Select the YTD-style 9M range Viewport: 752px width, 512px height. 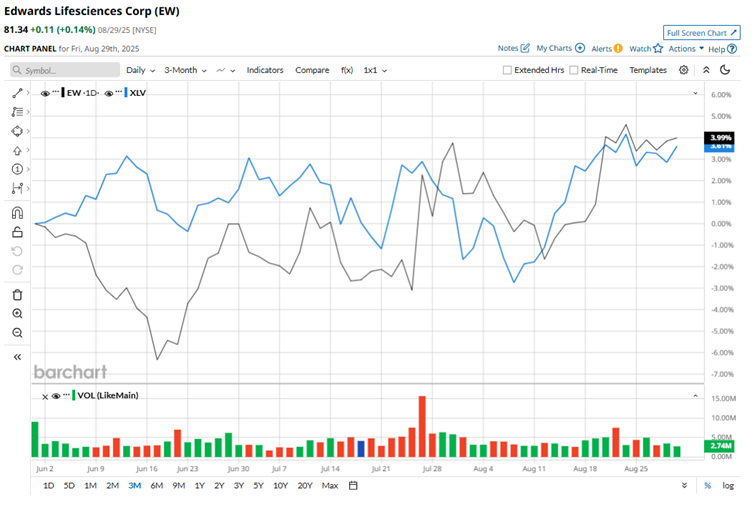(x=178, y=486)
